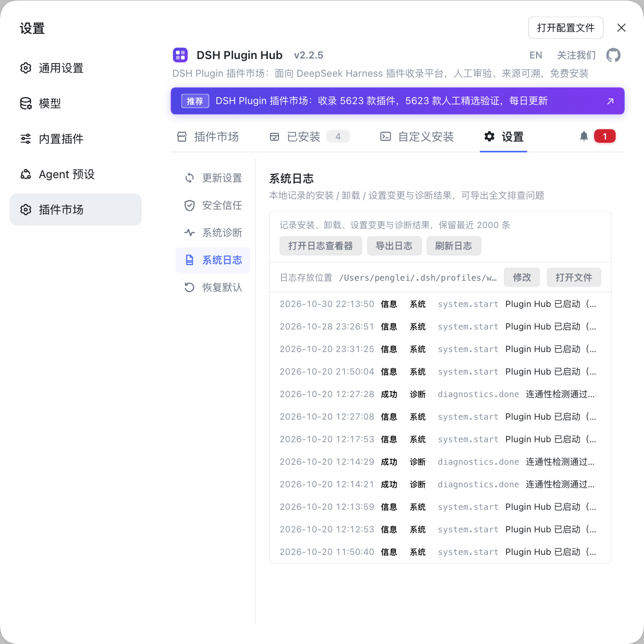Open the GitHub icon link

pyautogui.click(x=613, y=55)
